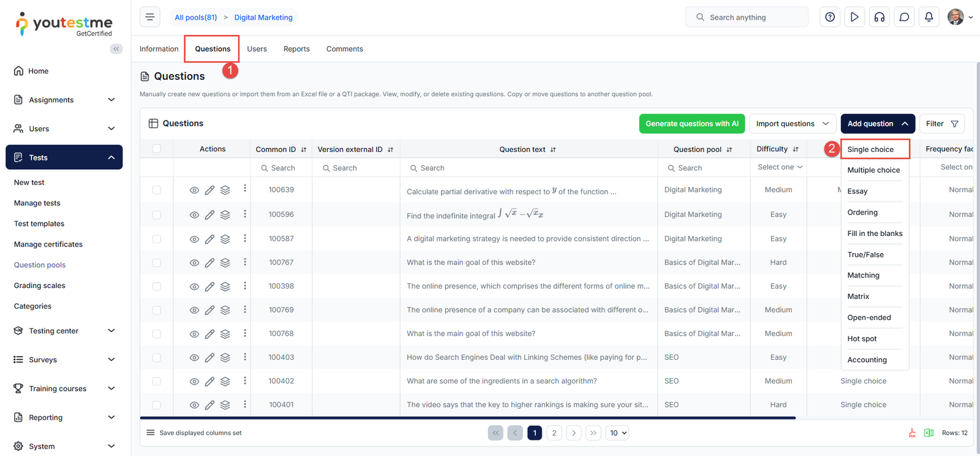Preview question 100587 with eye icon

(x=194, y=239)
